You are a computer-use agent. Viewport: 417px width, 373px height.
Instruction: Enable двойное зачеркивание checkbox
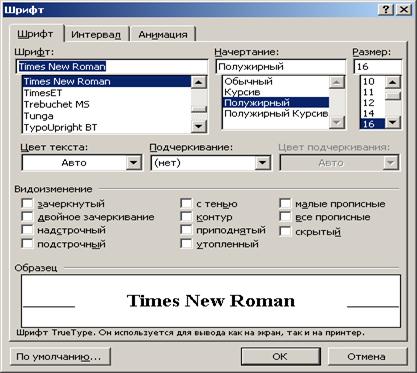(x=27, y=217)
